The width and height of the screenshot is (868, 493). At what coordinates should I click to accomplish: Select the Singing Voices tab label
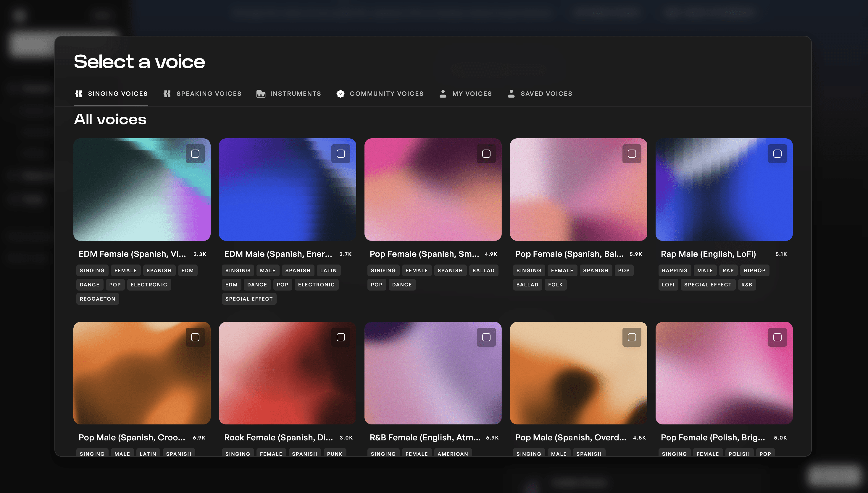coord(118,94)
